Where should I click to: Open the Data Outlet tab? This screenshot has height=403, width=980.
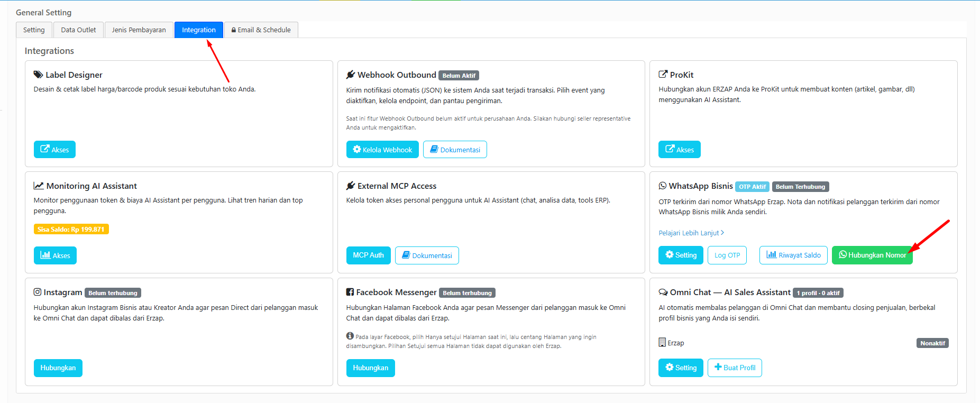point(78,30)
